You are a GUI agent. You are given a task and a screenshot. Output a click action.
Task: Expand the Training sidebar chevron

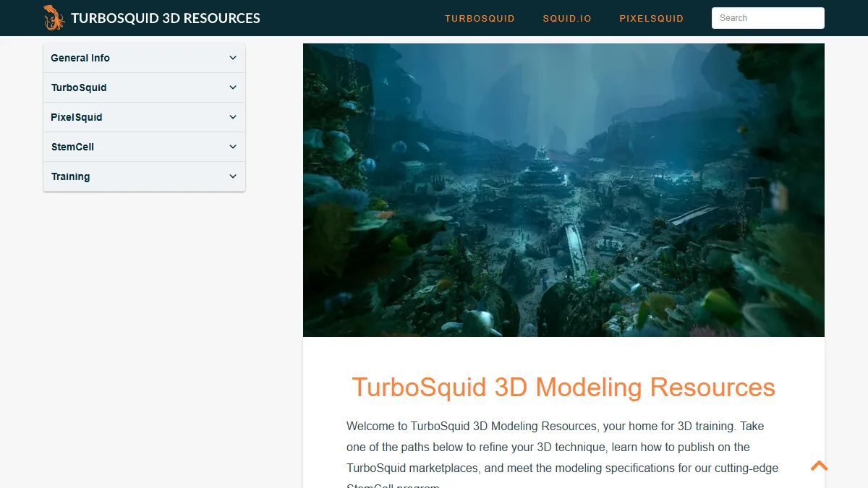click(x=233, y=176)
